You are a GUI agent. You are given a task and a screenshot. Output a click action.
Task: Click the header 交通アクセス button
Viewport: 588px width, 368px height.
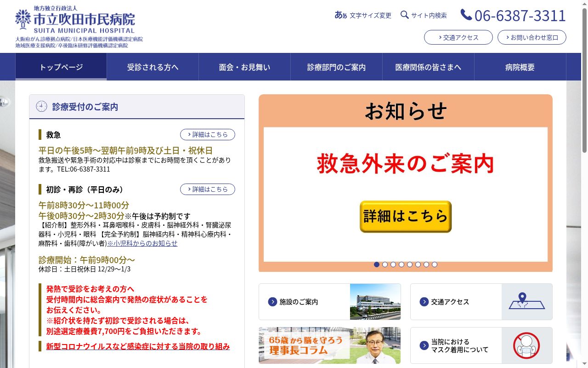coord(458,37)
